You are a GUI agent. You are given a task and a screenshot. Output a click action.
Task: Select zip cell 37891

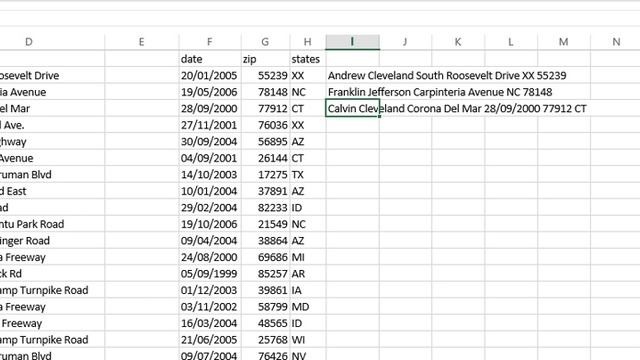[265, 191]
